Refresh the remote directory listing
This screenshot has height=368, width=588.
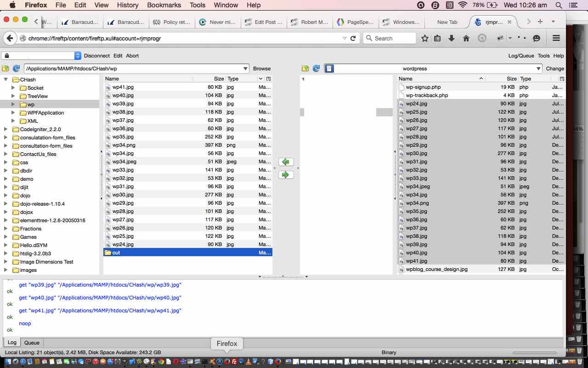[x=316, y=69]
